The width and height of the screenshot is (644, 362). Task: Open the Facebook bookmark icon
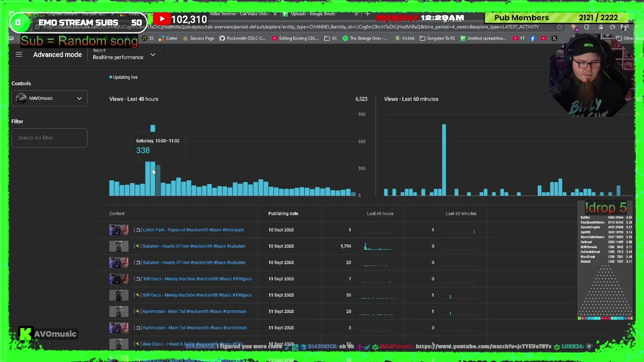click(533, 38)
